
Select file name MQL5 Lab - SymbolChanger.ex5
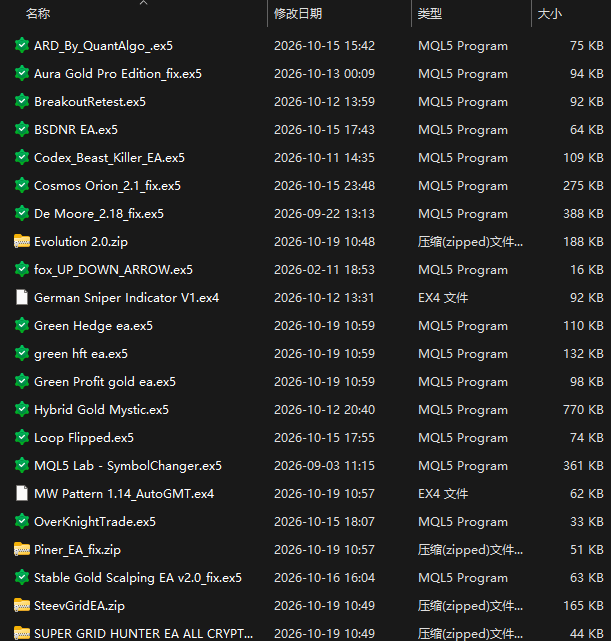click(128, 466)
